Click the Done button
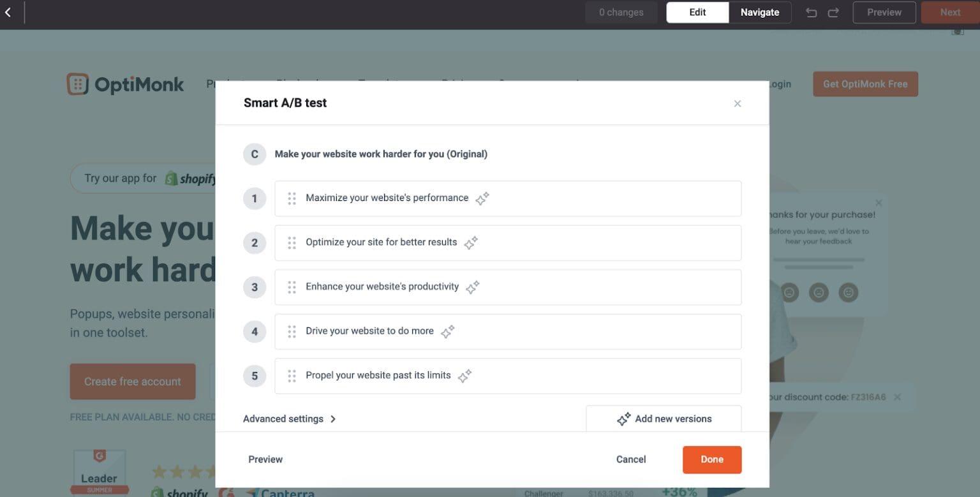Screen dimensions: 980x497 point(711,459)
